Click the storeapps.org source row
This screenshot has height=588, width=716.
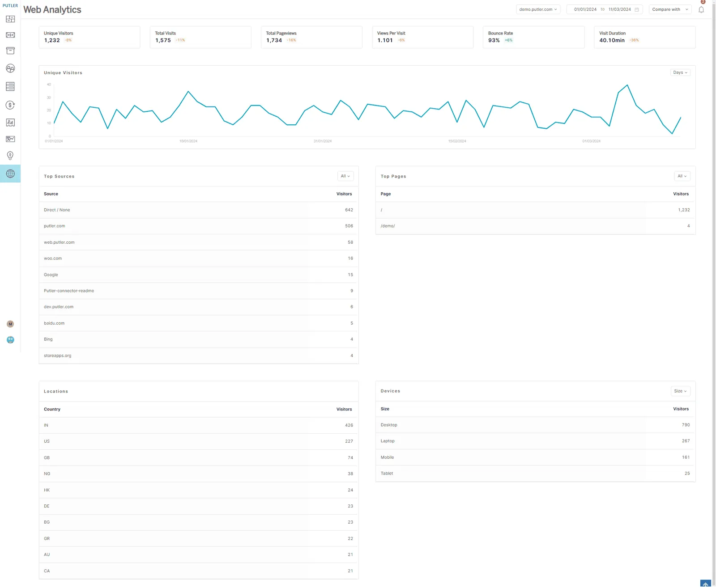(x=199, y=356)
